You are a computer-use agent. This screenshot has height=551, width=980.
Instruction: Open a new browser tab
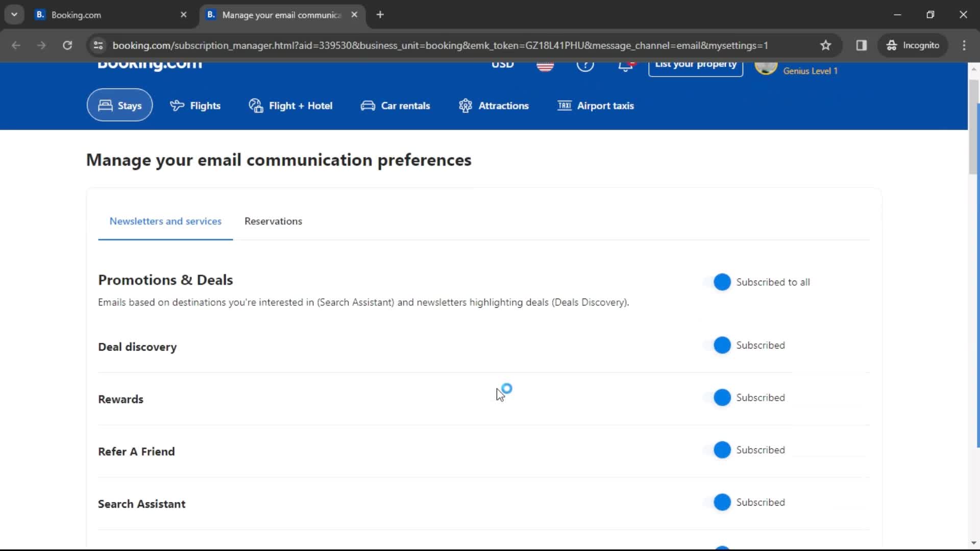click(380, 15)
